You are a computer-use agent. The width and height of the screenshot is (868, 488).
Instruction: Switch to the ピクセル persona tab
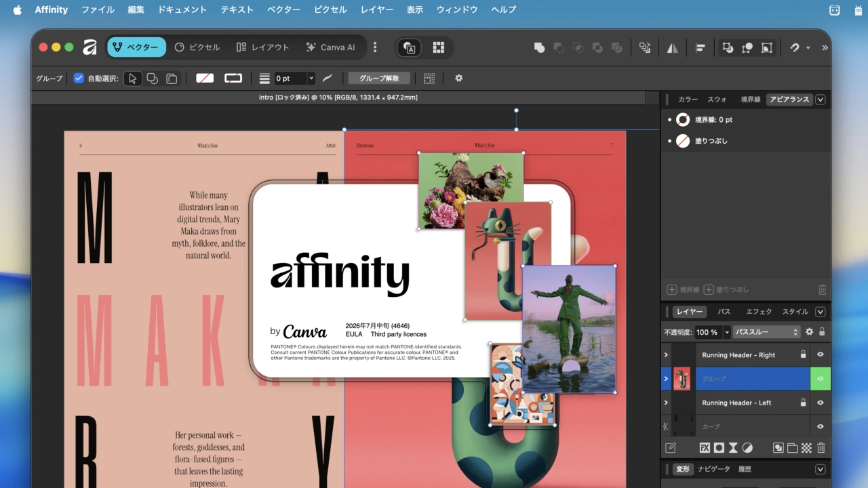197,47
